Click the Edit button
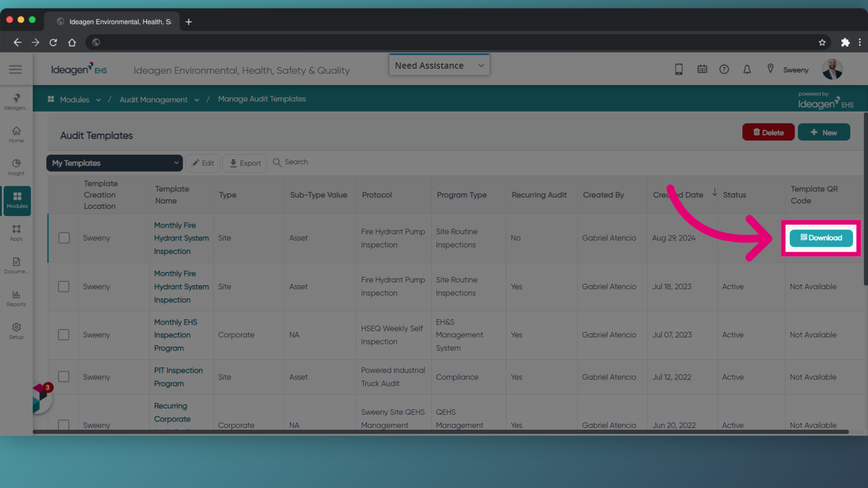Viewport: 868px width, 488px height. pyautogui.click(x=203, y=163)
